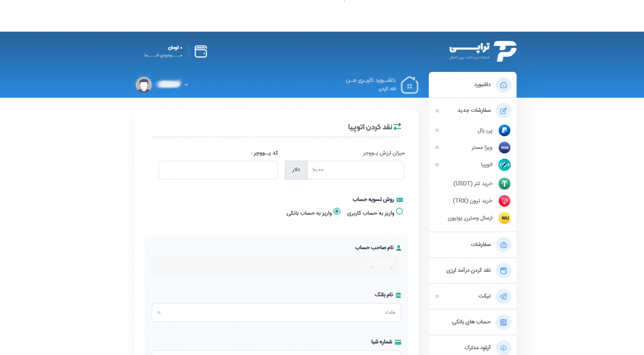Open خرید ترون (TRX) link
The height and width of the screenshot is (355, 644).
click(473, 201)
